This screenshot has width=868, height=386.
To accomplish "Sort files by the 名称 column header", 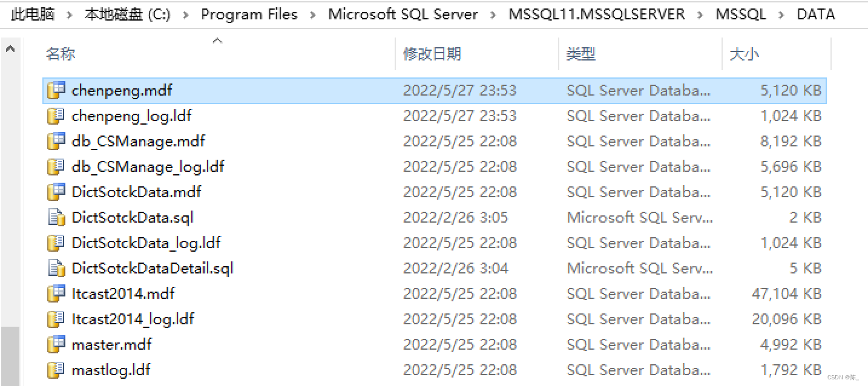I will [61, 54].
